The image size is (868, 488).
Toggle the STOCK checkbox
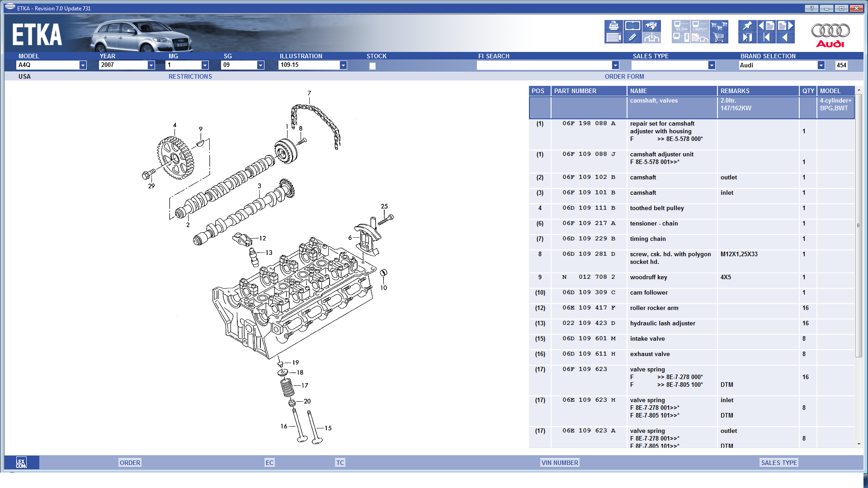(373, 66)
